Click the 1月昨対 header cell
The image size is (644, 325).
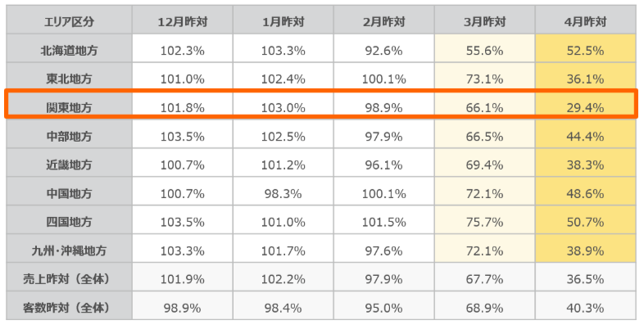[x=283, y=20]
